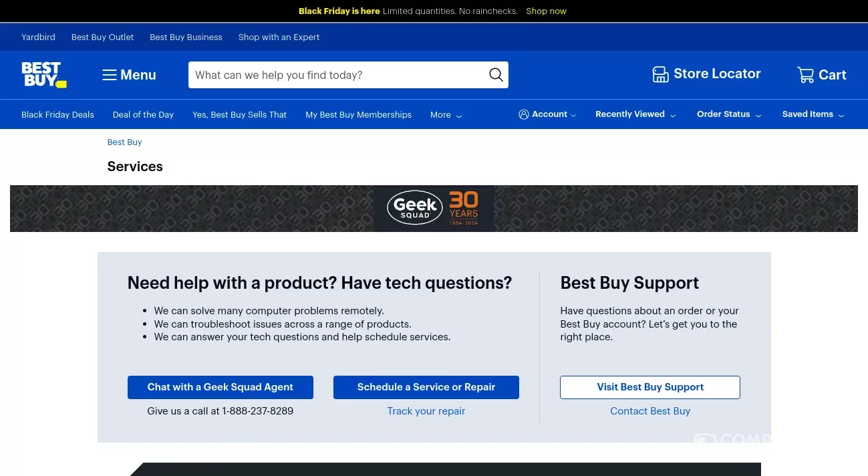868x476 pixels.
Task: Open Track your repair link
Action: click(x=426, y=411)
